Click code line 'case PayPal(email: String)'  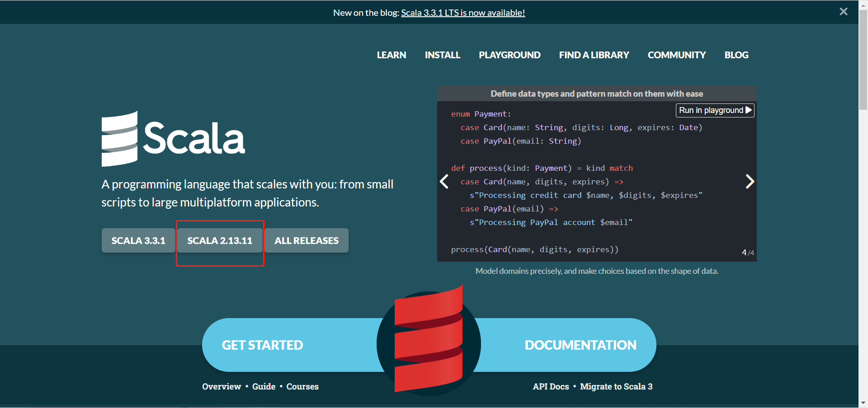tap(521, 141)
